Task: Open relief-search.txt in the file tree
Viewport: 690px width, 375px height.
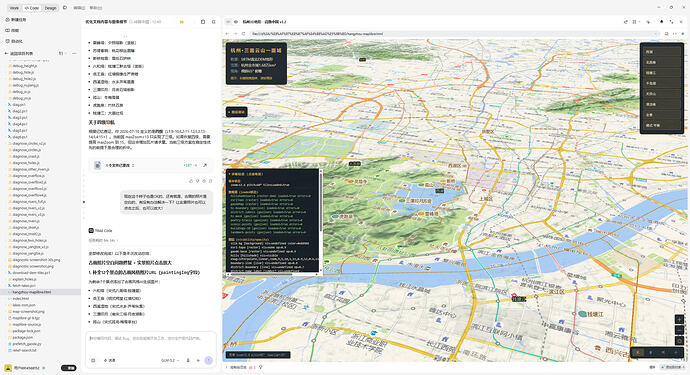Action: point(22,350)
